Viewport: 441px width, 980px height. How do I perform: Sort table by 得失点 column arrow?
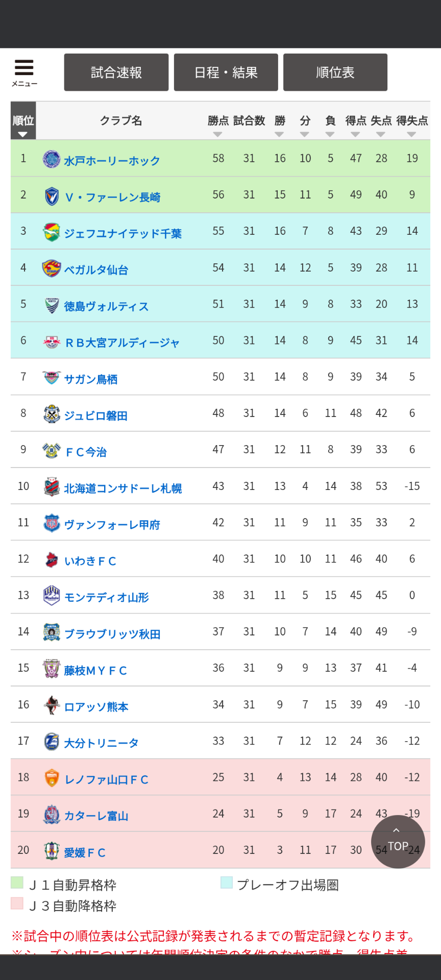tap(411, 134)
